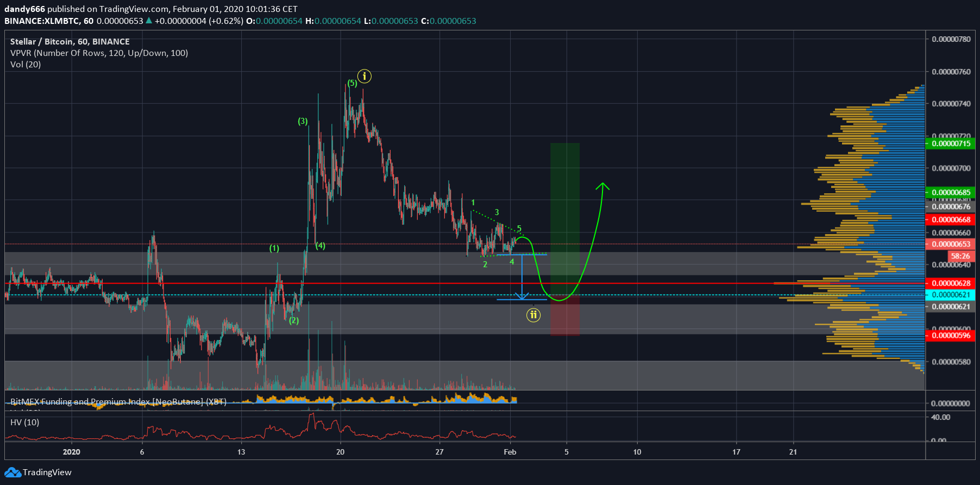The height and width of the screenshot is (485, 980).
Task: Click the O:0.00000654 open value
Action: pyautogui.click(x=274, y=21)
